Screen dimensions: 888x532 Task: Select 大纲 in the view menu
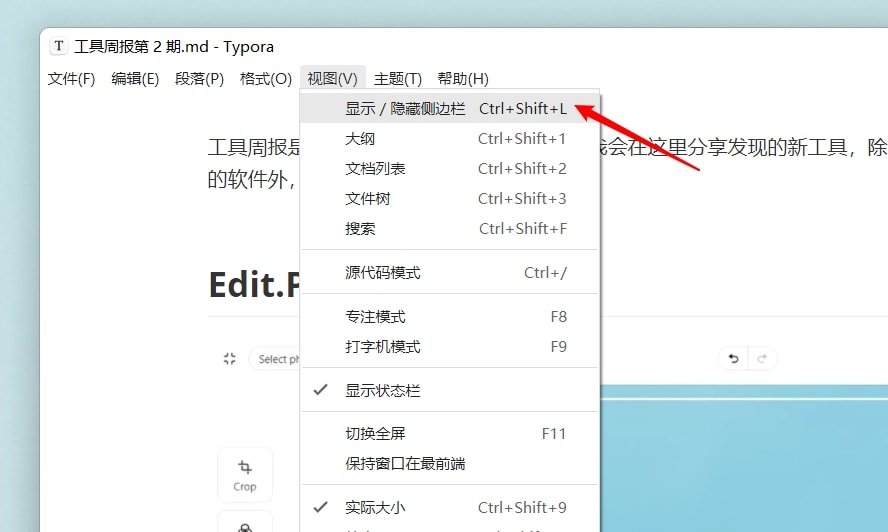pyautogui.click(x=450, y=138)
